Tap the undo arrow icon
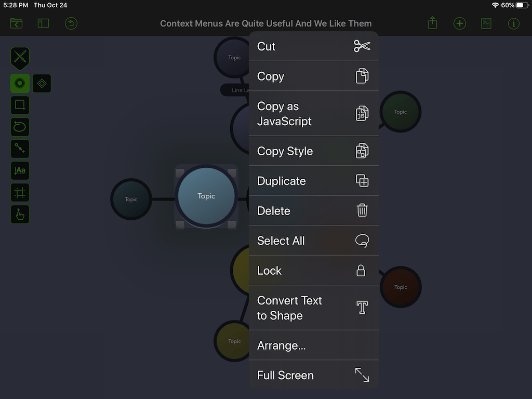This screenshot has width=532, height=399. pos(71,23)
